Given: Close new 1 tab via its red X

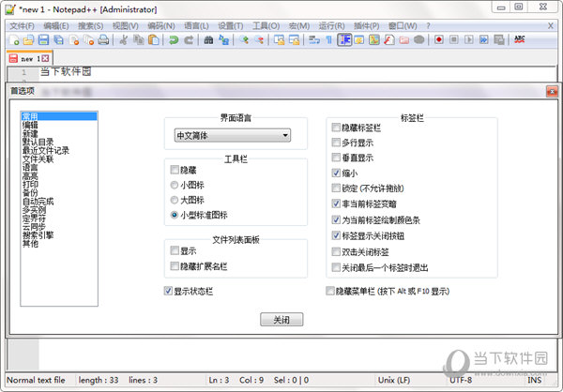Looking at the screenshot, I should coord(45,58).
